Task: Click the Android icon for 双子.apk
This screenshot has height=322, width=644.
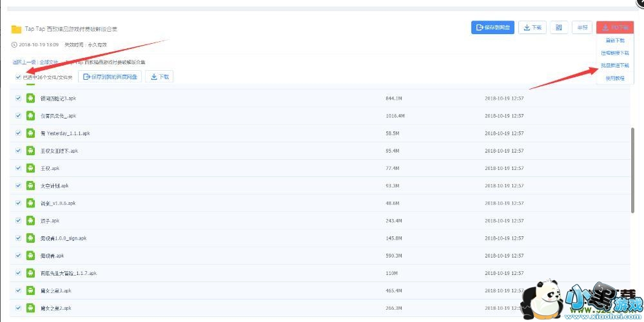Action: point(30,221)
